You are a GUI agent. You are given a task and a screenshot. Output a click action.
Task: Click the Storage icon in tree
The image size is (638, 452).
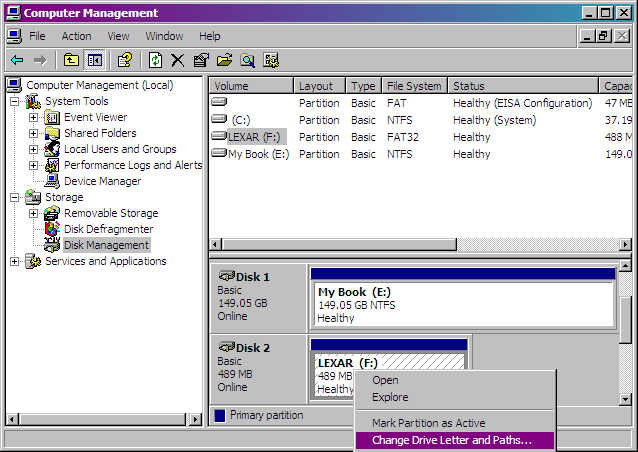coord(33,197)
